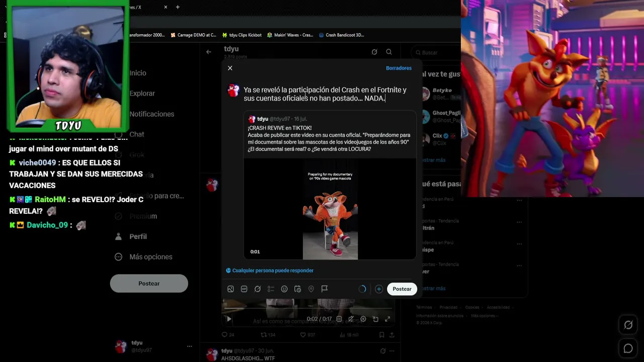Click the Buscar search field
Image resolution: width=644 pixels, height=362 pixels.
coord(436,52)
